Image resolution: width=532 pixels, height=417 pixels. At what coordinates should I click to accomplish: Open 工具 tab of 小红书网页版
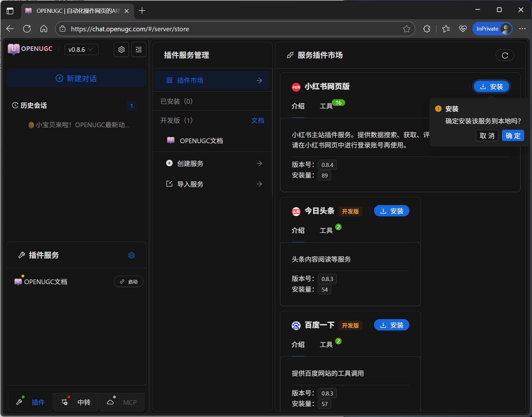(326, 106)
